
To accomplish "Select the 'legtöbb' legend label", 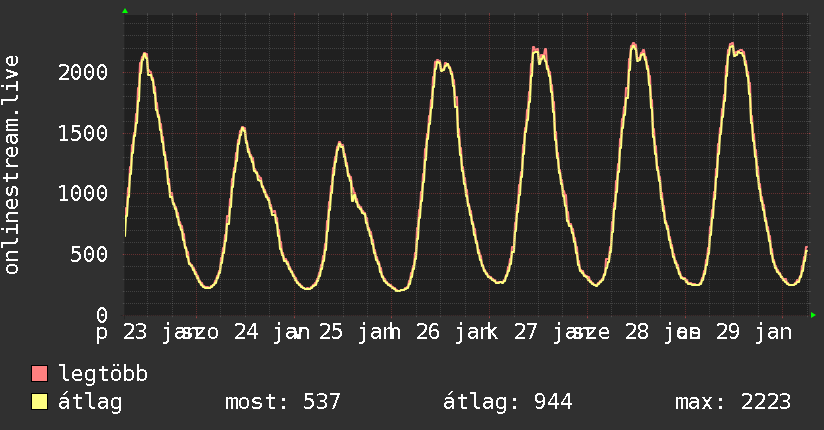I will tap(103, 374).
